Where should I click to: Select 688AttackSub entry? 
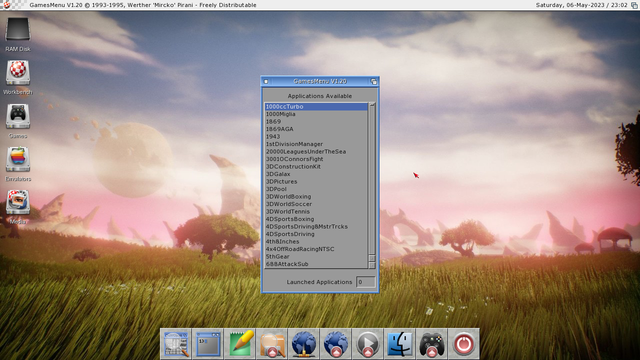[316, 264]
